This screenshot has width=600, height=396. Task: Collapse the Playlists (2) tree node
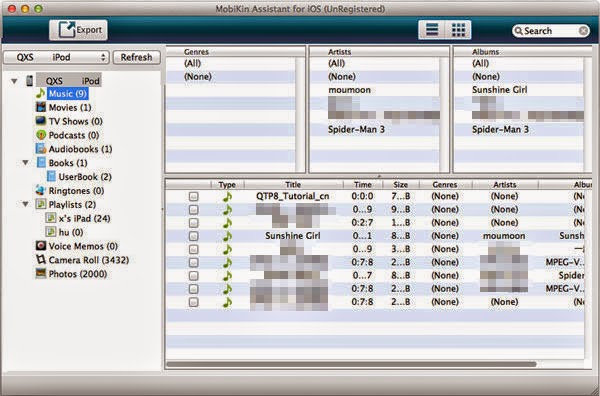click(25, 204)
